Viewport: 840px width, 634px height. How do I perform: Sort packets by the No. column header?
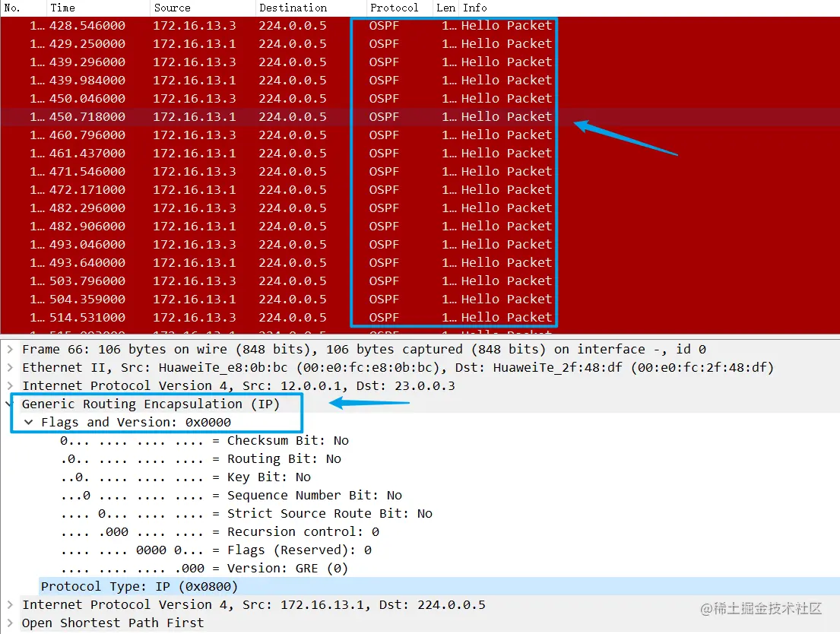click(23, 8)
